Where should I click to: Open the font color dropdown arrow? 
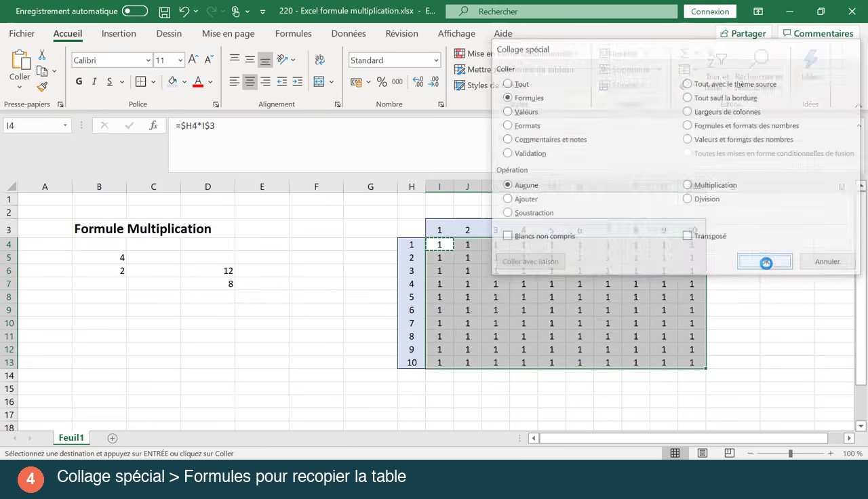pyautogui.click(x=210, y=82)
